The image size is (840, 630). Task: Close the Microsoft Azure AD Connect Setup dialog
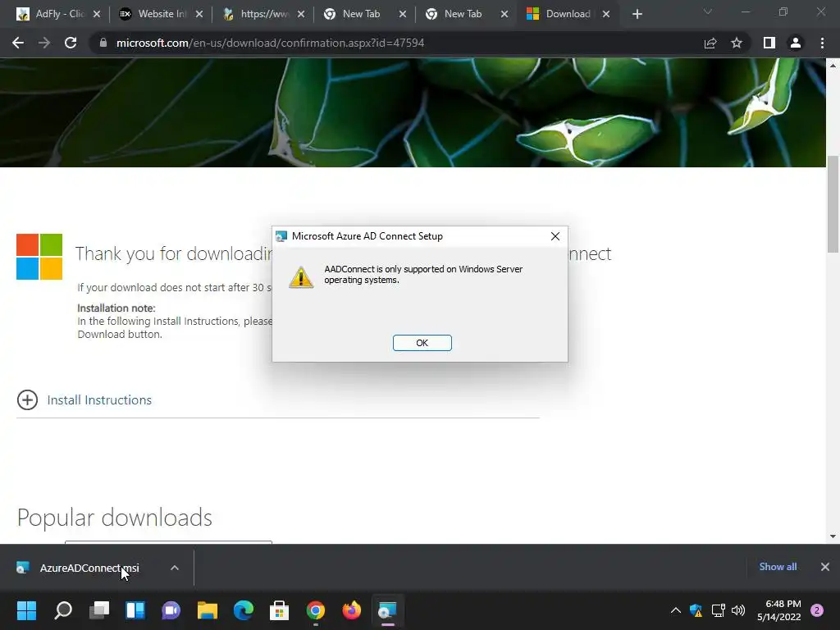coord(555,236)
